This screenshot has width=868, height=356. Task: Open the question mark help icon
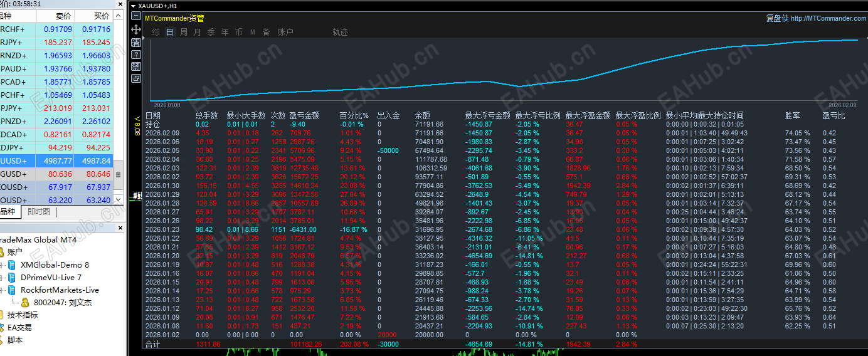click(x=136, y=55)
